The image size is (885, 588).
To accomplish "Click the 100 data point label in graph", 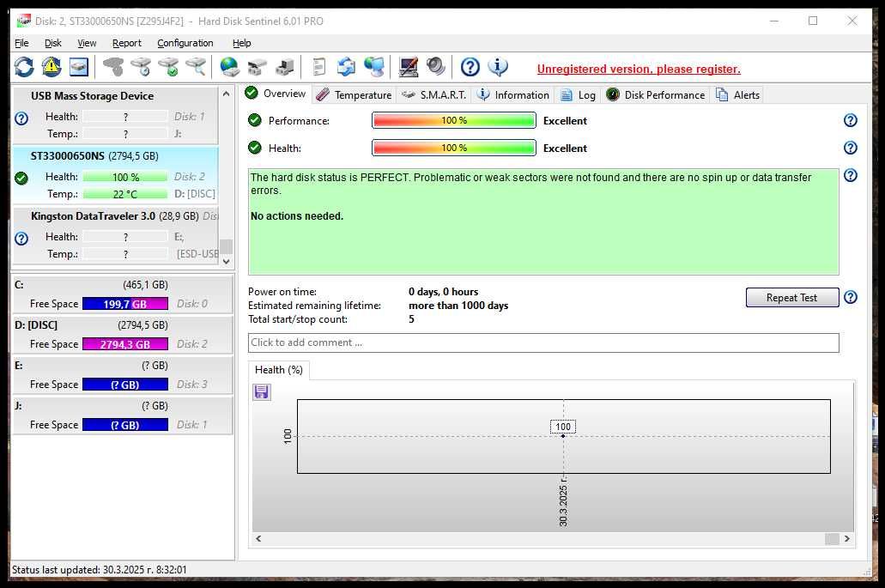I will click(563, 427).
